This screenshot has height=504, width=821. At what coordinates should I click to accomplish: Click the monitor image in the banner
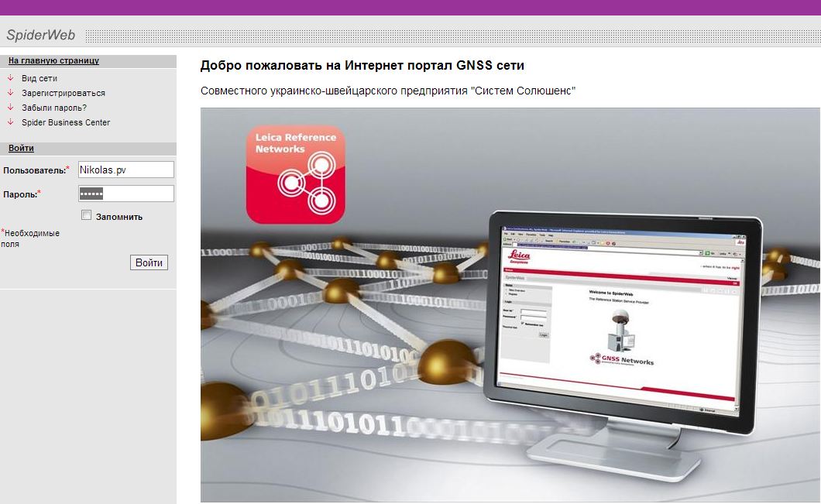623,345
